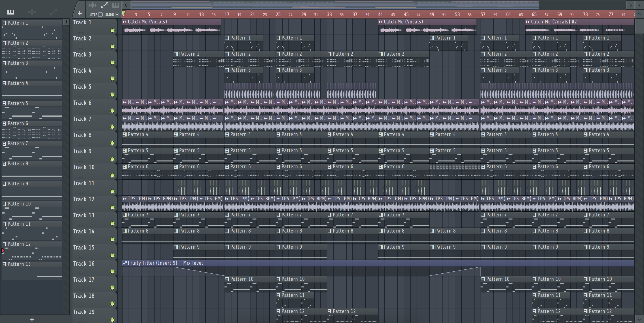The width and height of the screenshot is (644, 323).
Task: Add a new pattern in the picker
Action: click(x=32, y=319)
